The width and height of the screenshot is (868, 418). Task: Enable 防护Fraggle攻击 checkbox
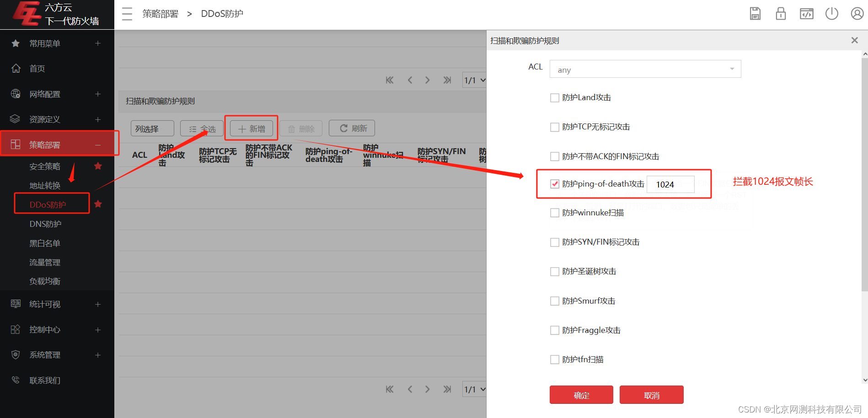(x=555, y=330)
